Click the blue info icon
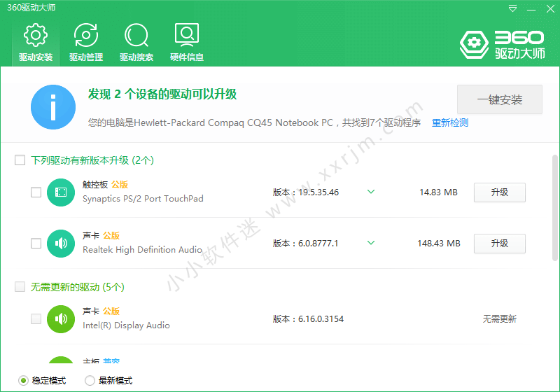This screenshot has width=560, height=392. [x=53, y=107]
